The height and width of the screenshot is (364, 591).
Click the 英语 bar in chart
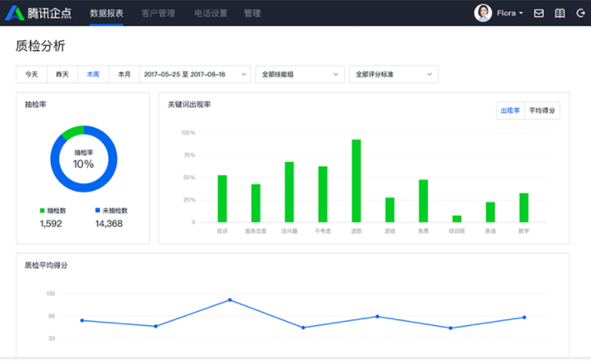[x=490, y=212]
